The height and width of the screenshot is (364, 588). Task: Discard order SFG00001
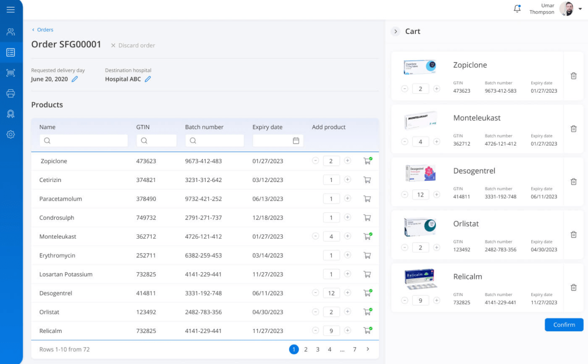tap(133, 45)
